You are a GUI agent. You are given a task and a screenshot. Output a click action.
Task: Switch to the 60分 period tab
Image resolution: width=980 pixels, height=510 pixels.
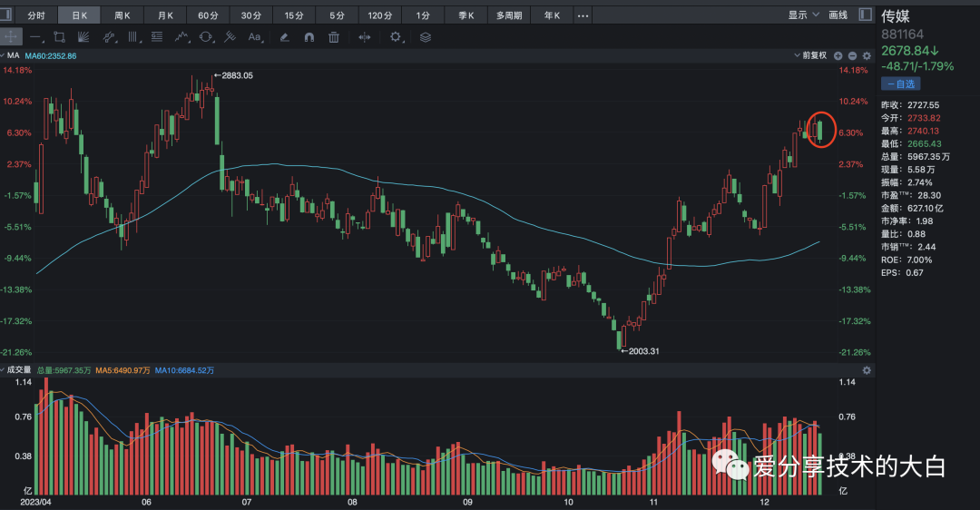pyautogui.click(x=208, y=15)
